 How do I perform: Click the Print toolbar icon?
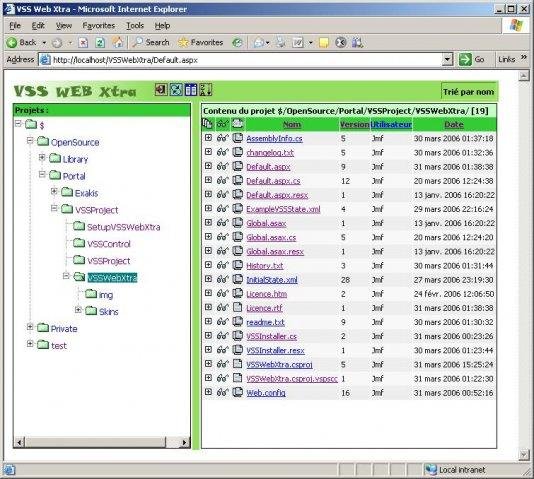pos(281,43)
